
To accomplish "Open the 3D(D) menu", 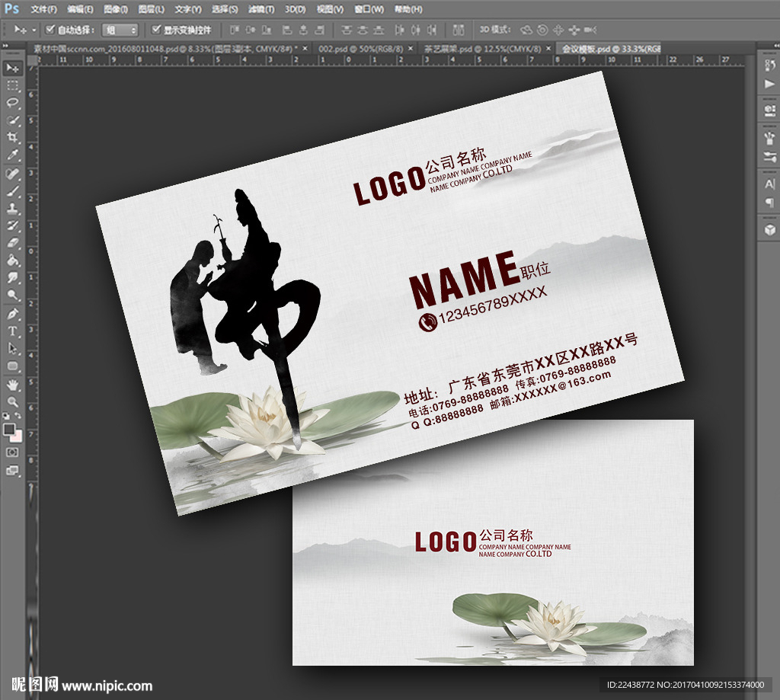I will pos(295,9).
